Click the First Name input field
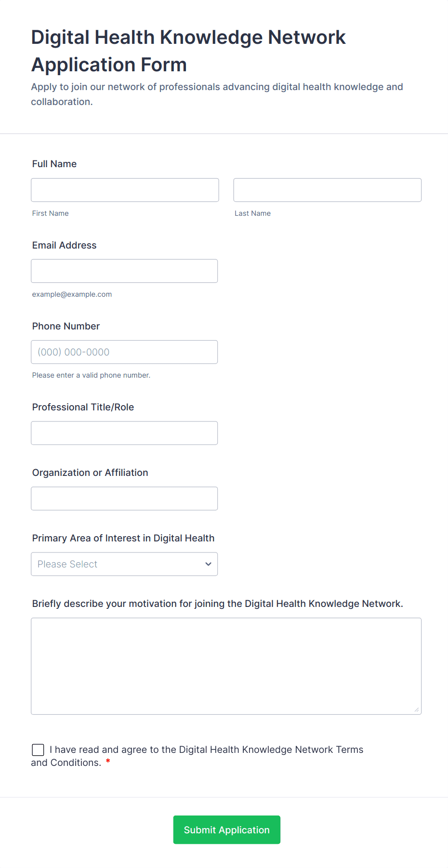448x868 pixels. tap(125, 190)
